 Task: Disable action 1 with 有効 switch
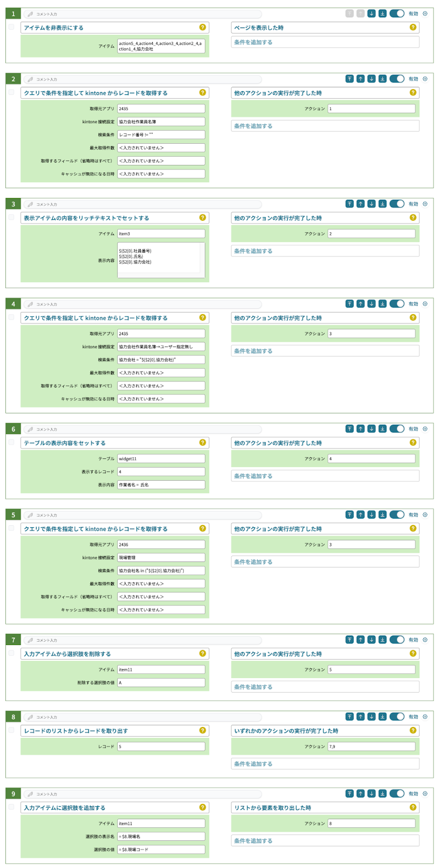point(397,14)
